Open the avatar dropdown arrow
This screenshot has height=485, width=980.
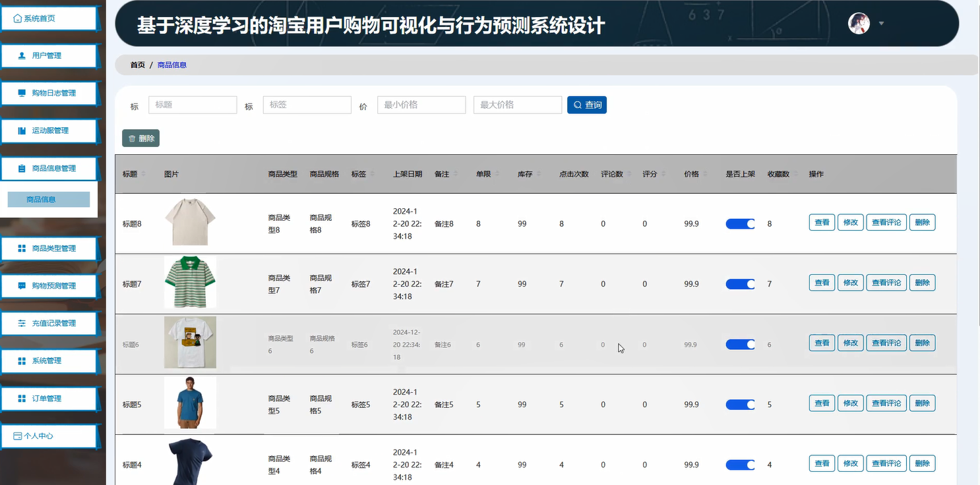[882, 24]
